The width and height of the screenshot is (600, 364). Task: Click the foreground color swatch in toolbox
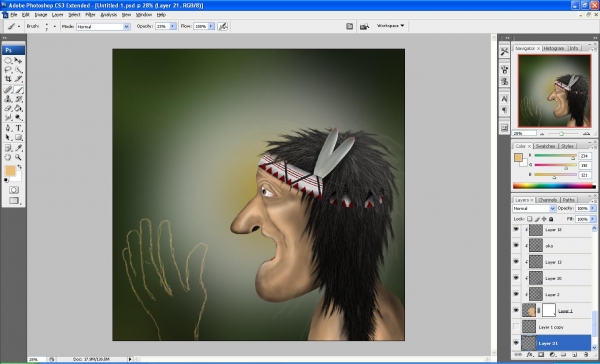(x=10, y=170)
